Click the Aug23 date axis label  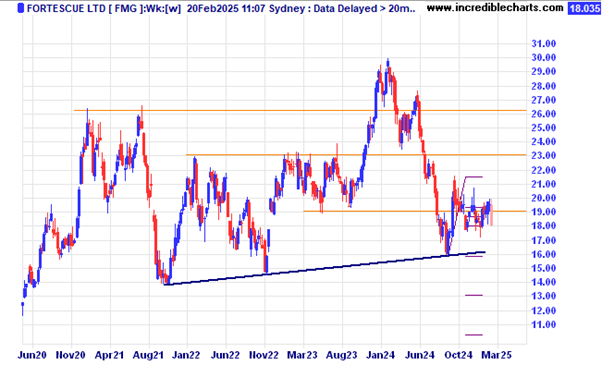(342, 355)
